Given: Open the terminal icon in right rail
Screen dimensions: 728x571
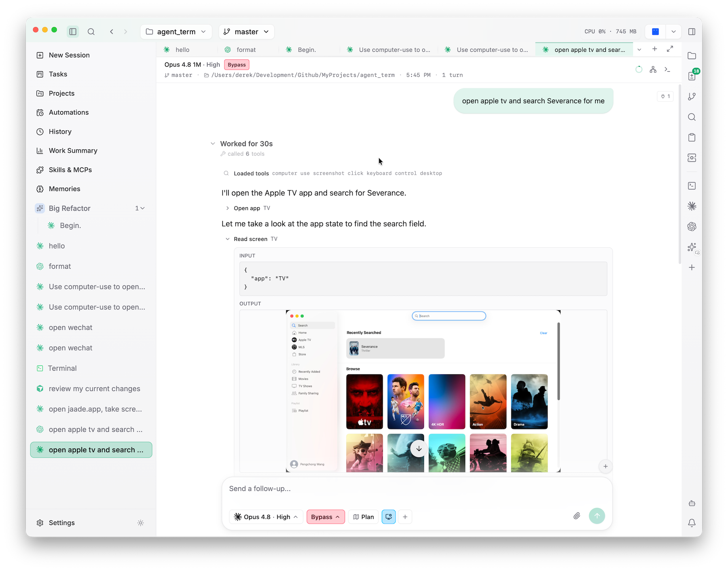Looking at the screenshot, I should tap(692, 186).
